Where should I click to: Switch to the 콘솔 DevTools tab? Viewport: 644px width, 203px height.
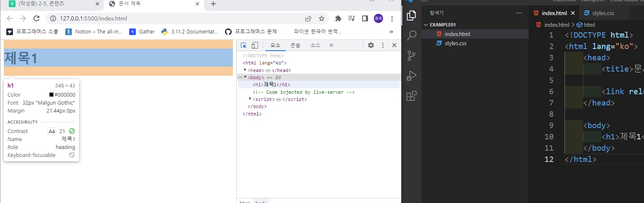[296, 45]
